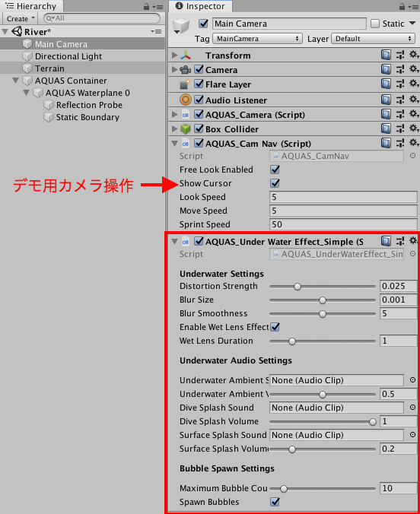Viewport: 420px width, 514px height.
Task: Open the River scene options menu
Action: (x=156, y=32)
